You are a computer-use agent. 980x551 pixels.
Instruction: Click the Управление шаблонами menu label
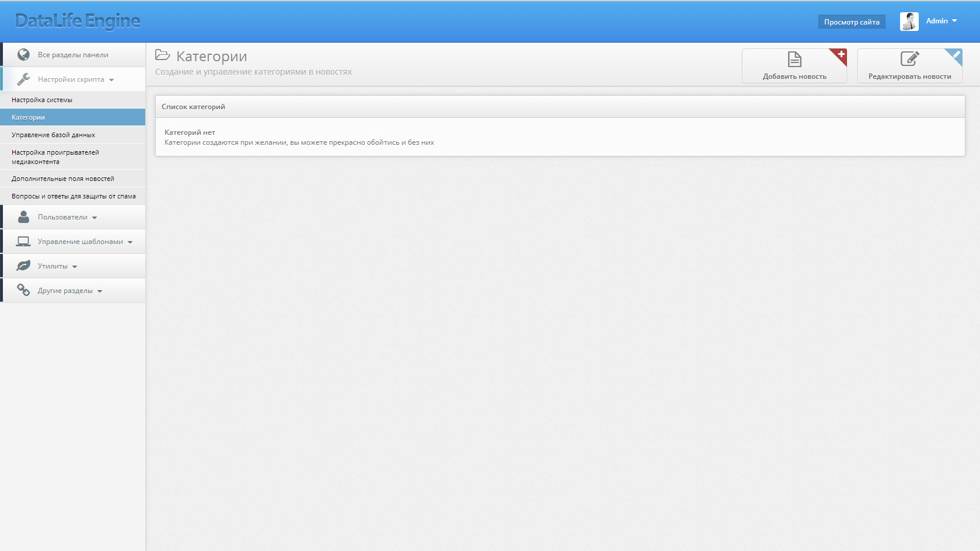click(x=80, y=242)
